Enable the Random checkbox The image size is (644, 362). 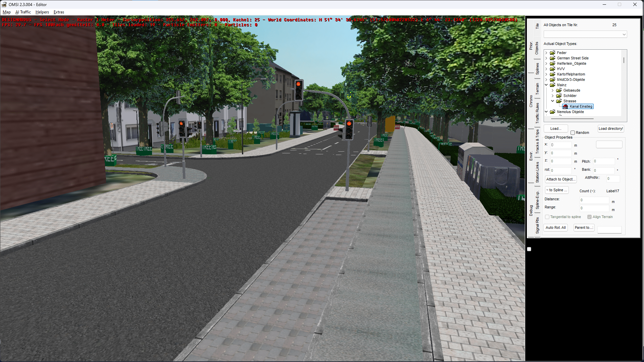pos(573,133)
